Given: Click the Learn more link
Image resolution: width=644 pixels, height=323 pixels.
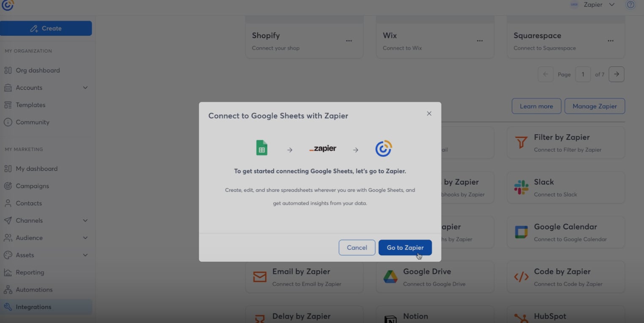Looking at the screenshot, I should (536, 106).
